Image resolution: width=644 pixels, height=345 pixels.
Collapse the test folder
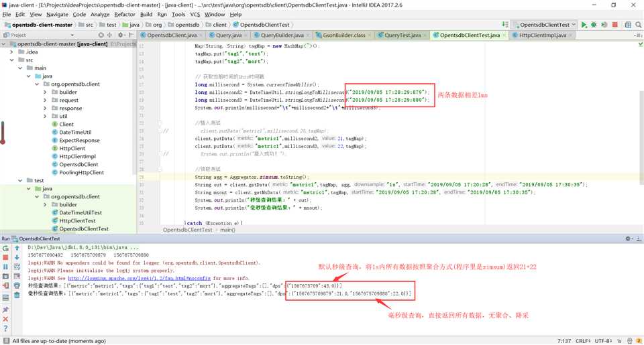click(20, 180)
